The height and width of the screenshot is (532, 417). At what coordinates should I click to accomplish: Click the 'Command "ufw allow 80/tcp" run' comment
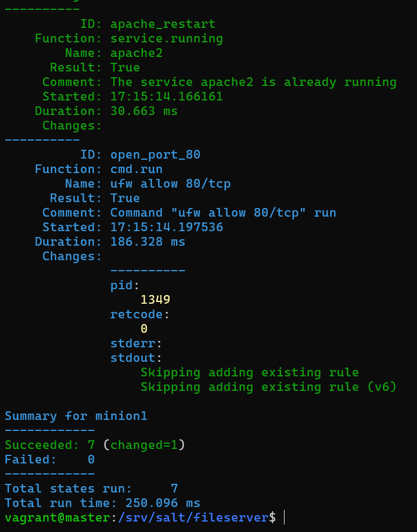coord(223,213)
